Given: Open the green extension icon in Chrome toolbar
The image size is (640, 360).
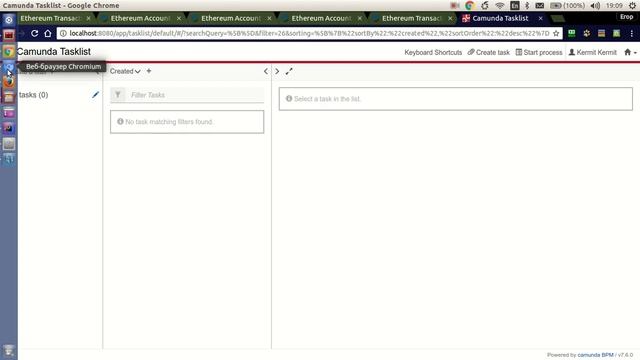Looking at the screenshot, I should coord(571,33).
